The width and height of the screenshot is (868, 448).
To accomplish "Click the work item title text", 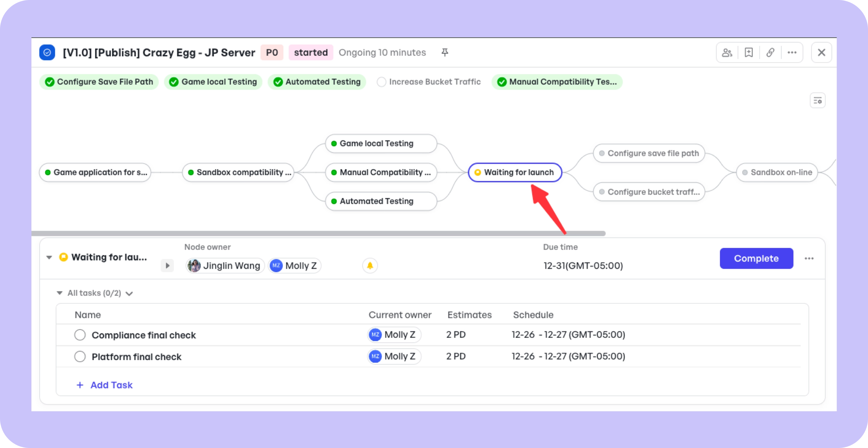I will [159, 52].
